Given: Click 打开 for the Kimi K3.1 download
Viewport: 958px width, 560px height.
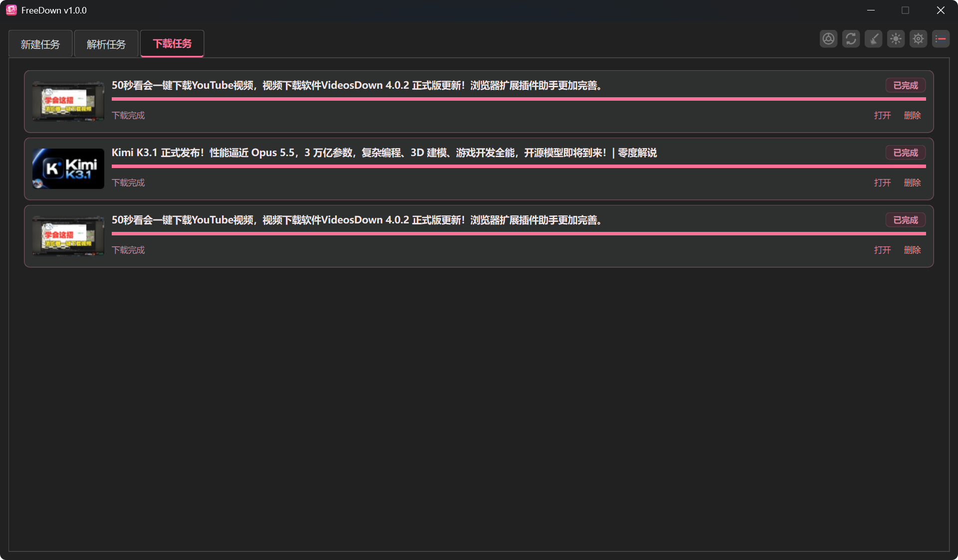Looking at the screenshot, I should (x=882, y=183).
